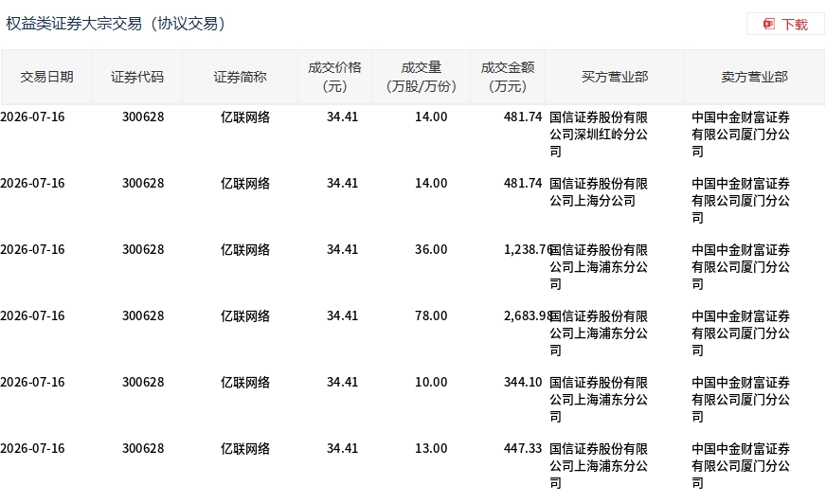This screenshot has width=826, height=504.
Task: Click the Excel icon beside 下载
Action: (769, 25)
